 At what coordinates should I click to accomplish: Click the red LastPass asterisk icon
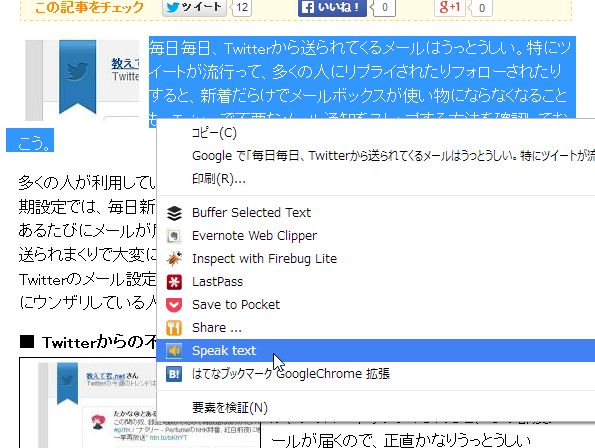[174, 282]
